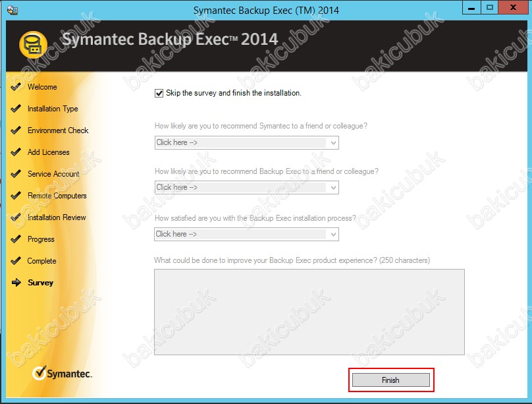Select the current Survey step
Viewport: 532px width, 404px height.
point(40,283)
